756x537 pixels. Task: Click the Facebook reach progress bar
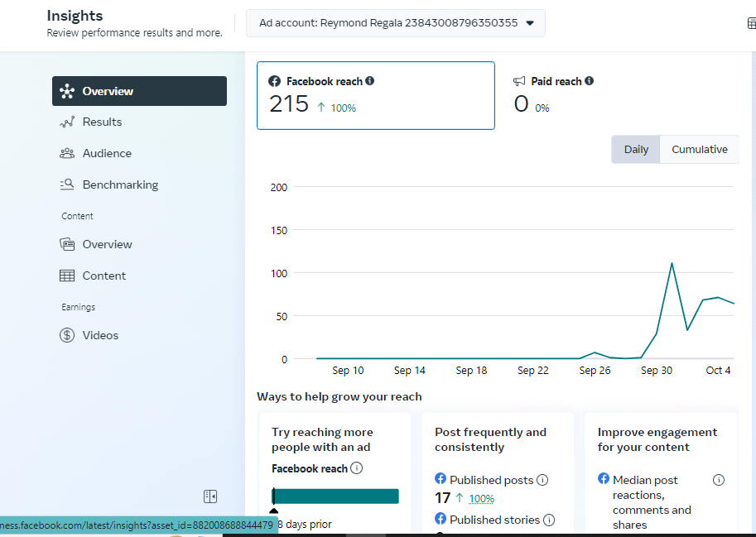336,496
